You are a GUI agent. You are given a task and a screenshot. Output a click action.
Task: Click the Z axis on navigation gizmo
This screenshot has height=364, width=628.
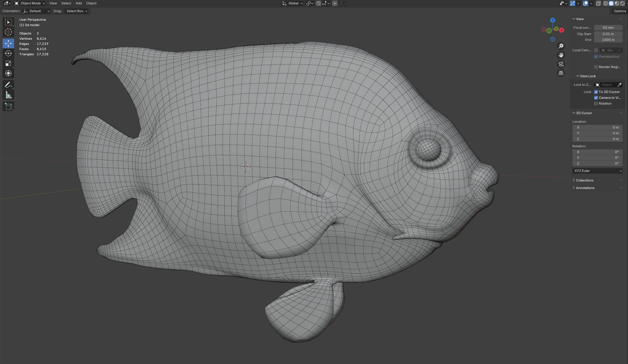pos(552,20)
